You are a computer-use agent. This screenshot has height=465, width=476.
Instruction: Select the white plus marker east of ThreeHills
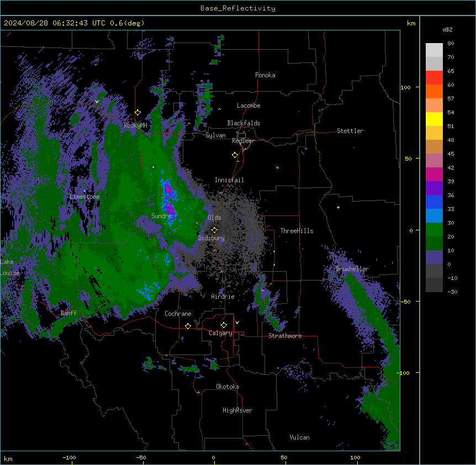click(338, 207)
